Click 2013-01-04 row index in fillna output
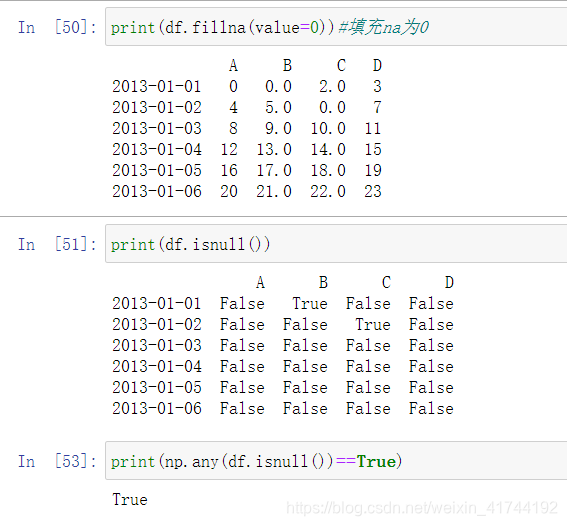567x526 pixels. [x=157, y=149]
